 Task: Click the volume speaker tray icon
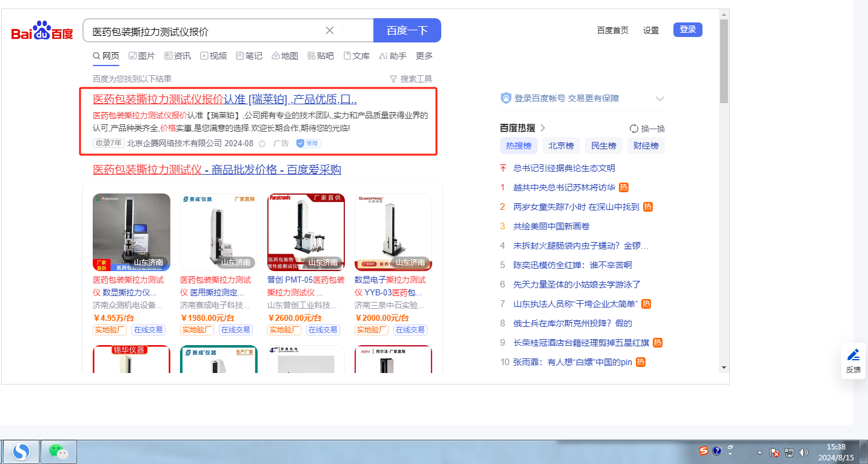click(x=804, y=452)
